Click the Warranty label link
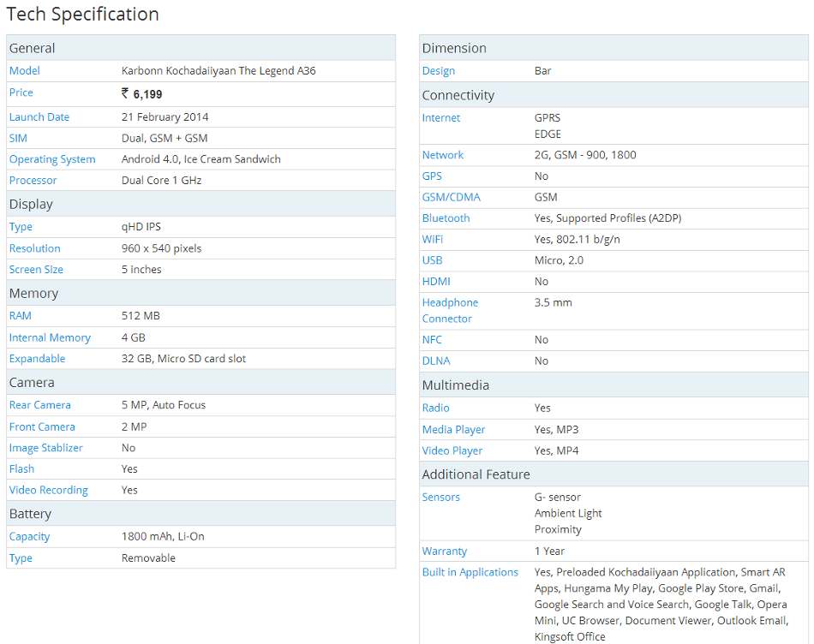 click(445, 552)
